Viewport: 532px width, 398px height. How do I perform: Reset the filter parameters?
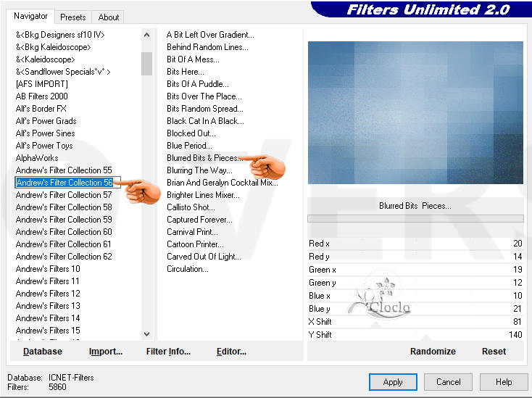pyautogui.click(x=494, y=351)
